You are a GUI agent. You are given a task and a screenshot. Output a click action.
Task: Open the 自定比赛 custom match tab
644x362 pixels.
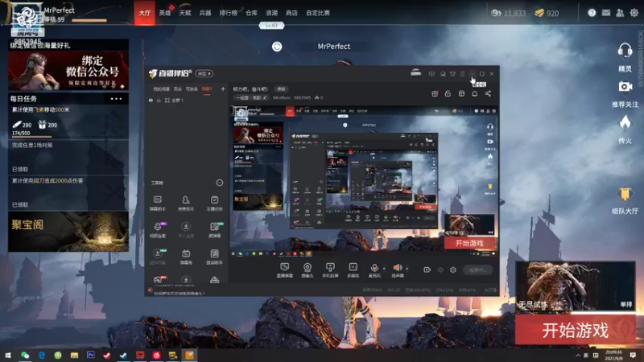pos(318,13)
